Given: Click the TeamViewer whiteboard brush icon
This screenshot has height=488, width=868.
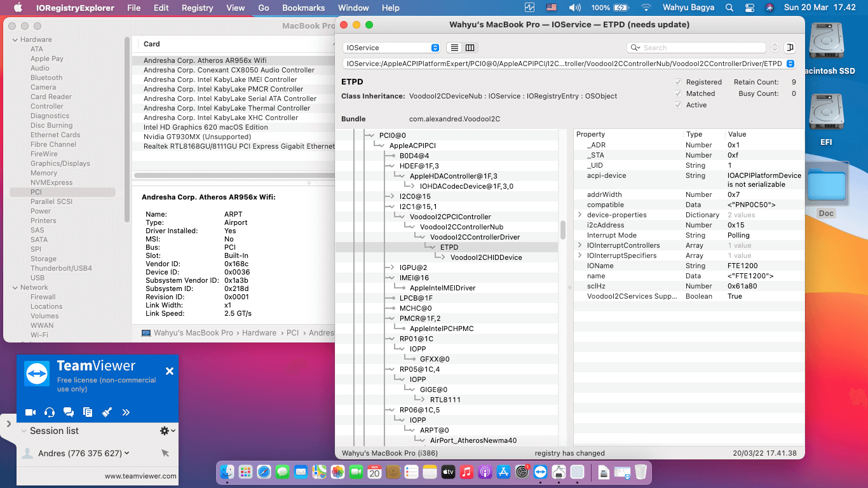Looking at the screenshot, I should [x=107, y=412].
